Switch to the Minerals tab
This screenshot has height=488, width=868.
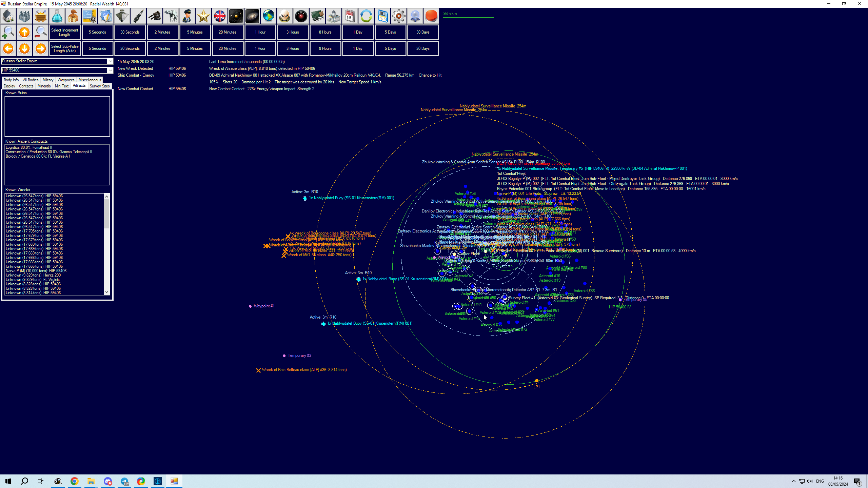click(x=44, y=86)
